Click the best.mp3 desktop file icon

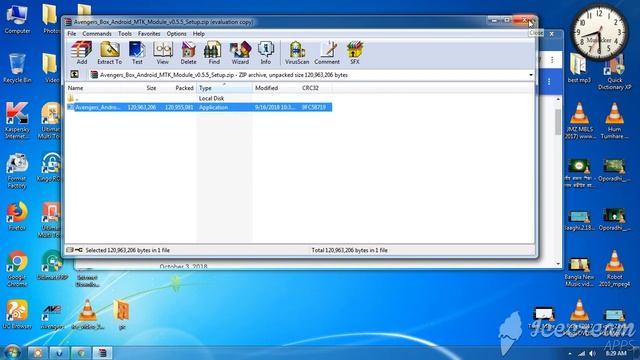click(579, 69)
